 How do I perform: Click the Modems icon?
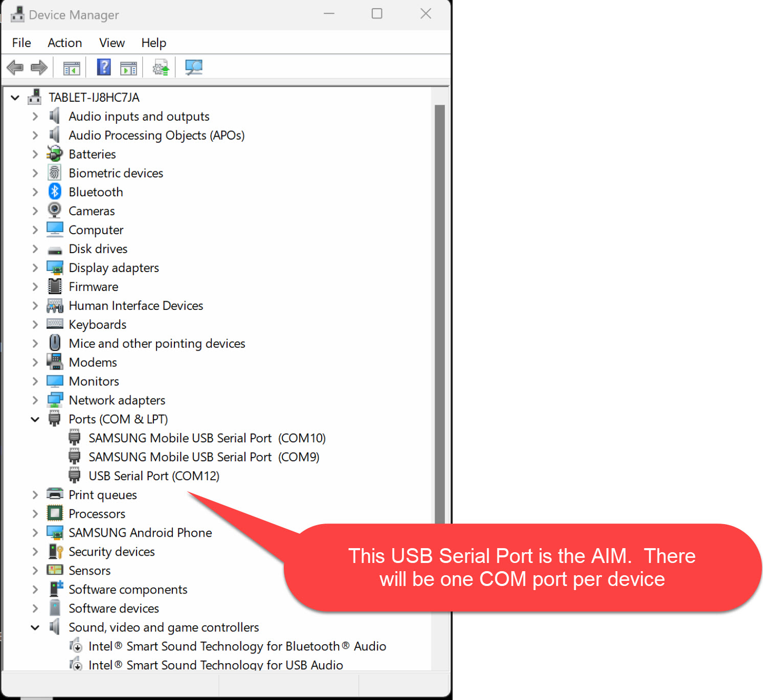coord(55,362)
